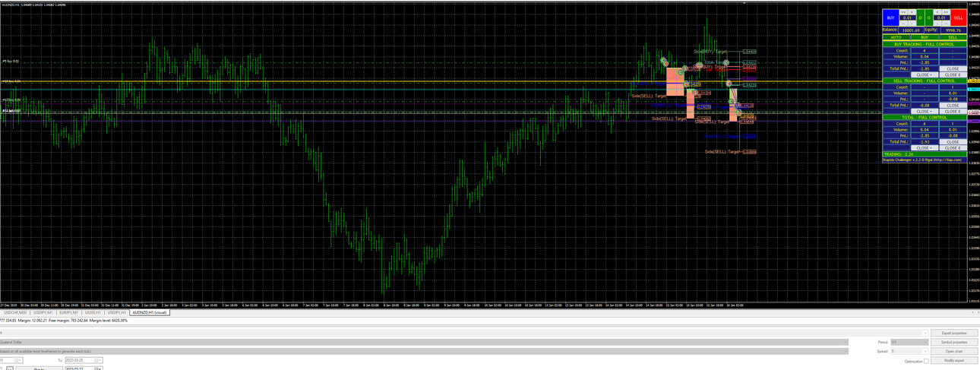
Task: Click CLOSE 0 in the SELL TRACKING section
Action: [x=953, y=111]
